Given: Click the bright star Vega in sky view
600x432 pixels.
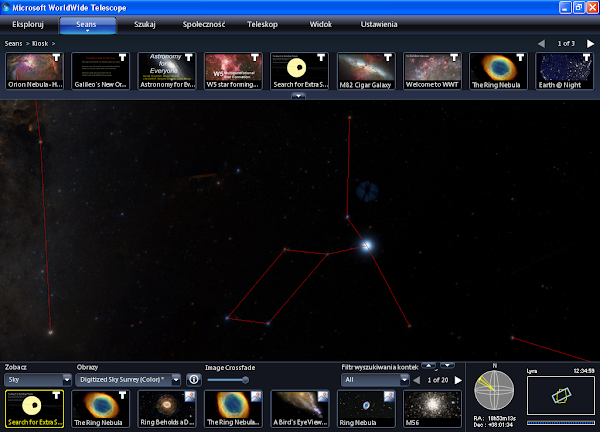Looking at the screenshot, I should (x=367, y=245).
